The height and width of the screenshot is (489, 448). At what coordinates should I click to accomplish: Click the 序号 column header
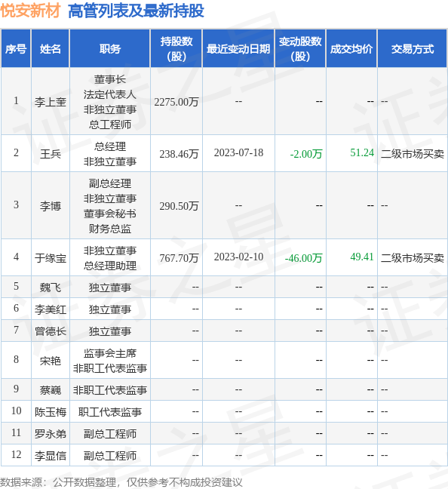16,49
